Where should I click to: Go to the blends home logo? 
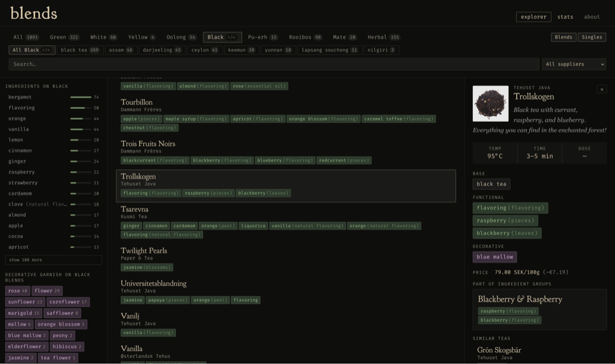coord(34,14)
